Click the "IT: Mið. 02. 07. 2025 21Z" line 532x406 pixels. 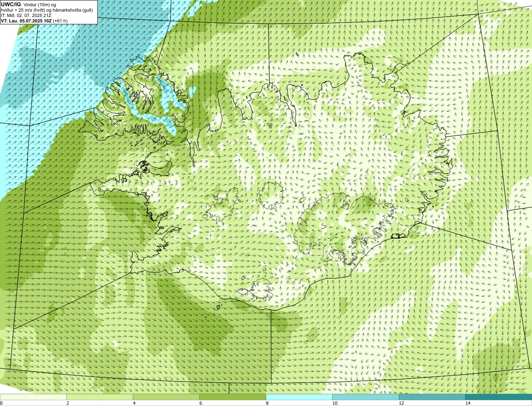[x=26, y=15]
